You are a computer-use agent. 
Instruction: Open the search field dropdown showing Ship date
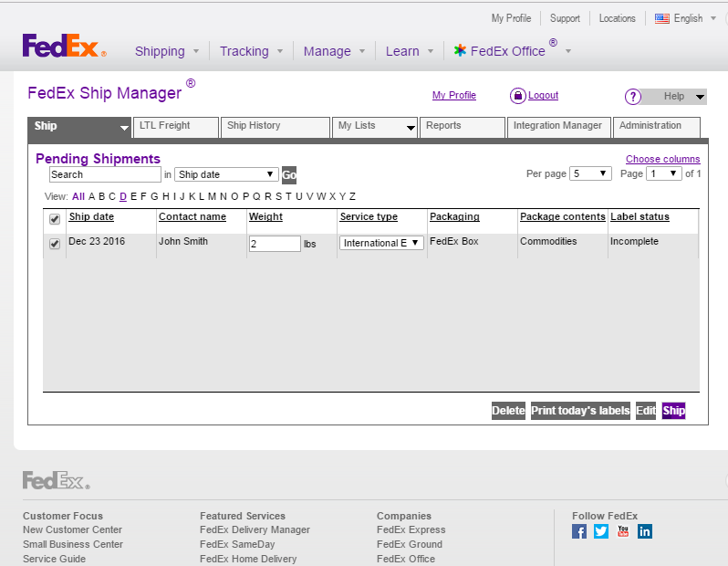tap(226, 174)
